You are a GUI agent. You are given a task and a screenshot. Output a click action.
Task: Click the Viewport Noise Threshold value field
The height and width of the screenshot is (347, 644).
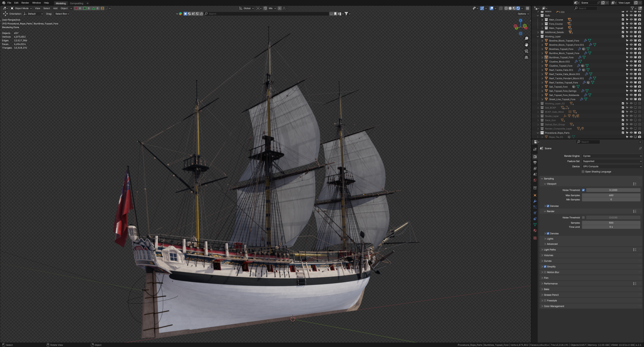point(613,190)
